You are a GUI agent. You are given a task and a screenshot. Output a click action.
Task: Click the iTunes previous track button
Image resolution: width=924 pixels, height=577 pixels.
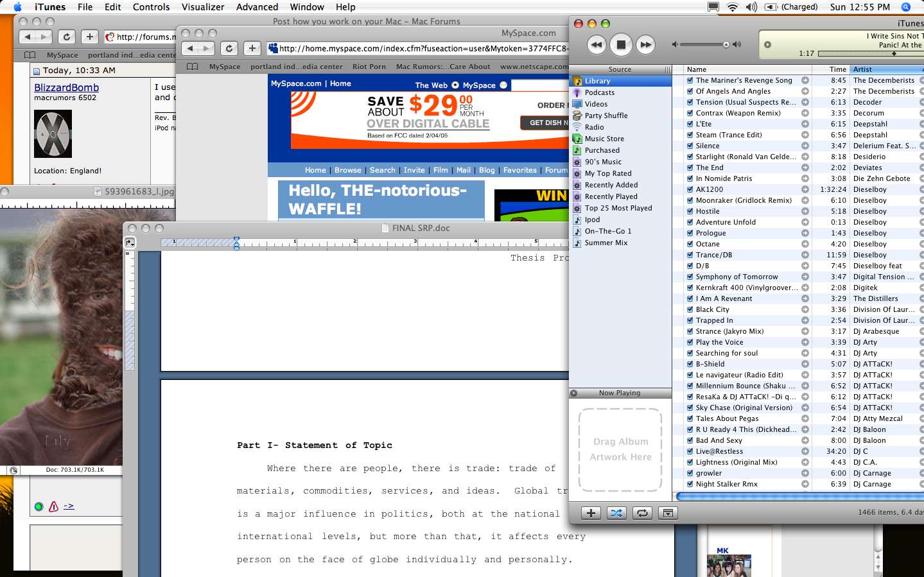click(x=597, y=44)
